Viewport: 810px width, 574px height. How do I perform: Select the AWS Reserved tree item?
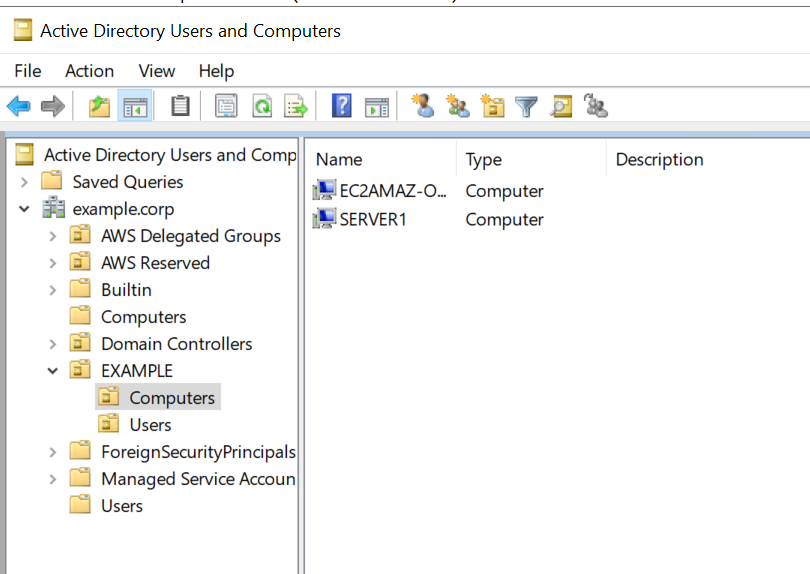(155, 262)
